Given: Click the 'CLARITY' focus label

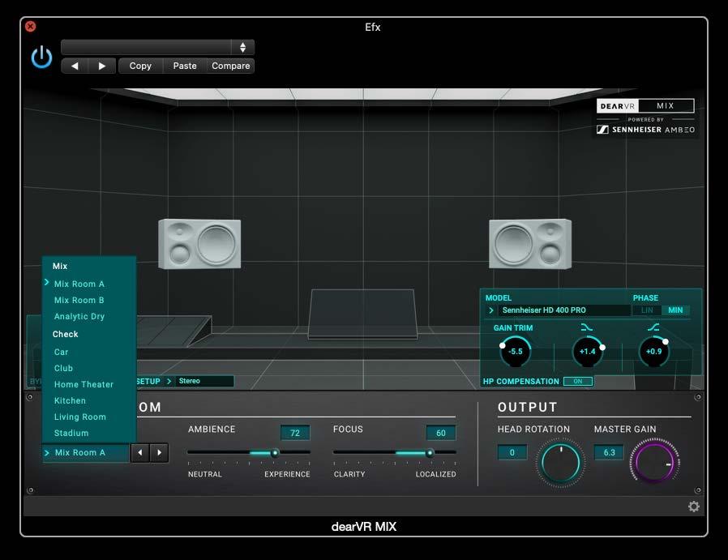Looking at the screenshot, I should click(x=349, y=474).
